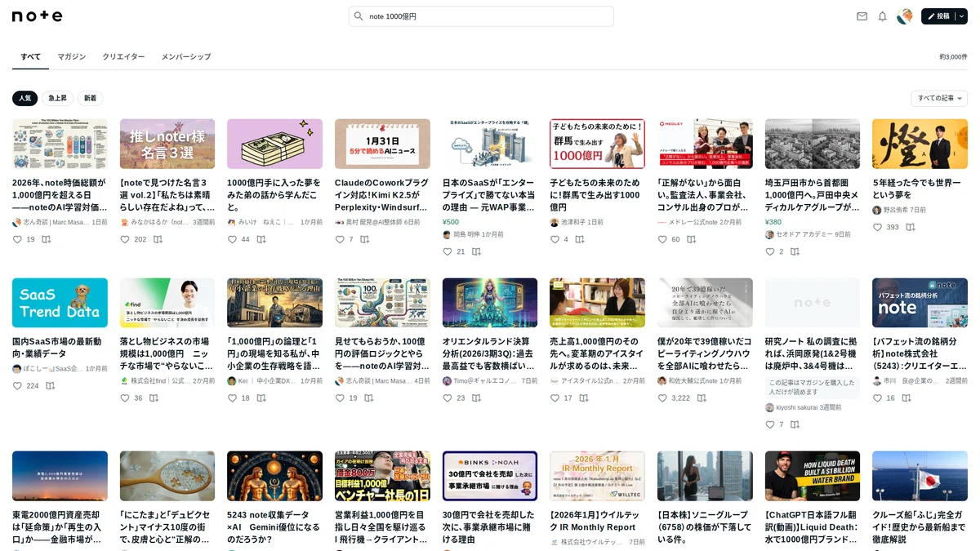Like the 推しnoter様 名言 article with 202 likes

pos(125,239)
